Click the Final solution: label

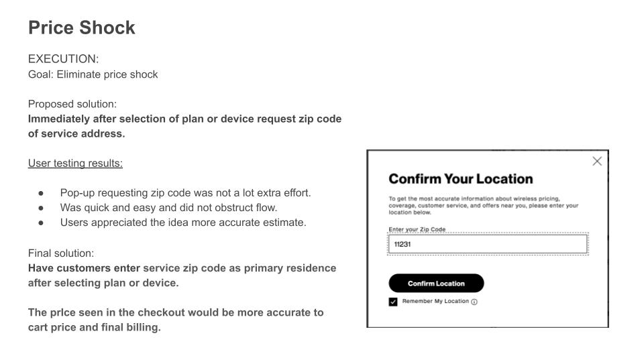pos(61,253)
